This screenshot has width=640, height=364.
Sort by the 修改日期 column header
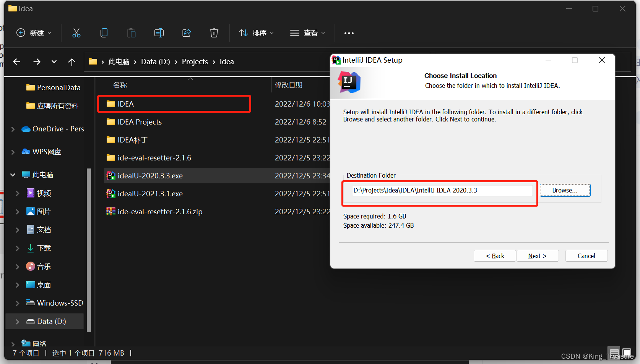point(289,85)
